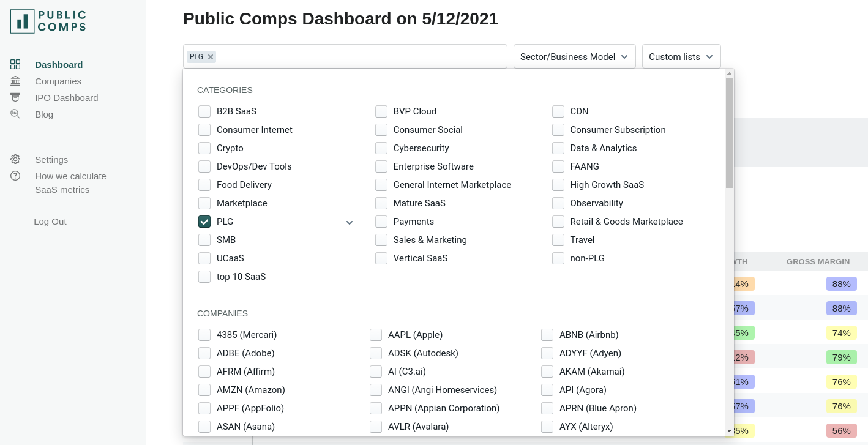Screen dimensions: 868x445
Task: Click inside the filter search input
Action: (x=361, y=56)
